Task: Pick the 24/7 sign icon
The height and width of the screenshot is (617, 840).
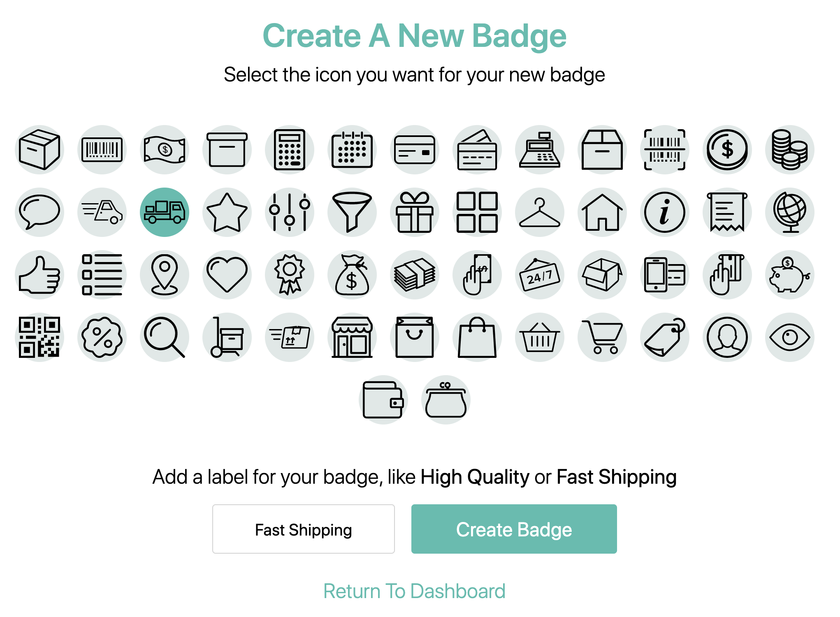Action: pyautogui.click(x=539, y=275)
